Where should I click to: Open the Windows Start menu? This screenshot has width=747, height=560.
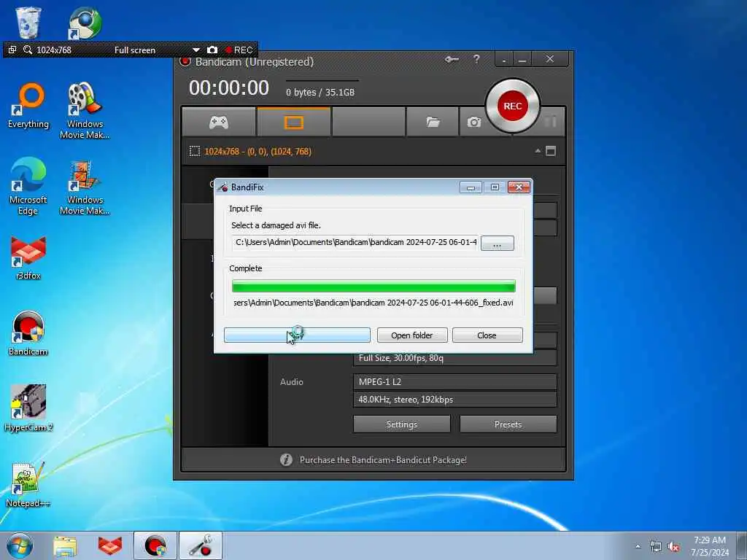click(x=20, y=545)
